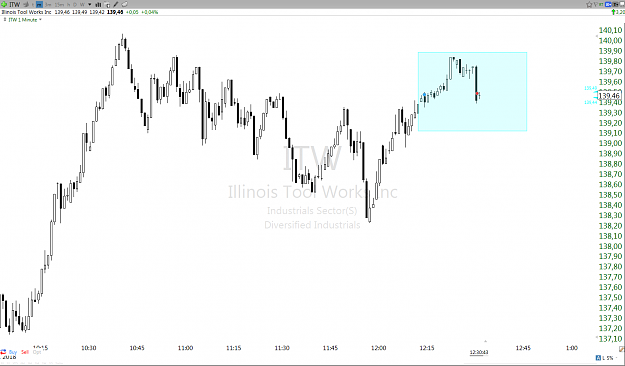This screenshot has width=625, height=366.
Task: Click the current price label 139.46
Action: [609, 96]
